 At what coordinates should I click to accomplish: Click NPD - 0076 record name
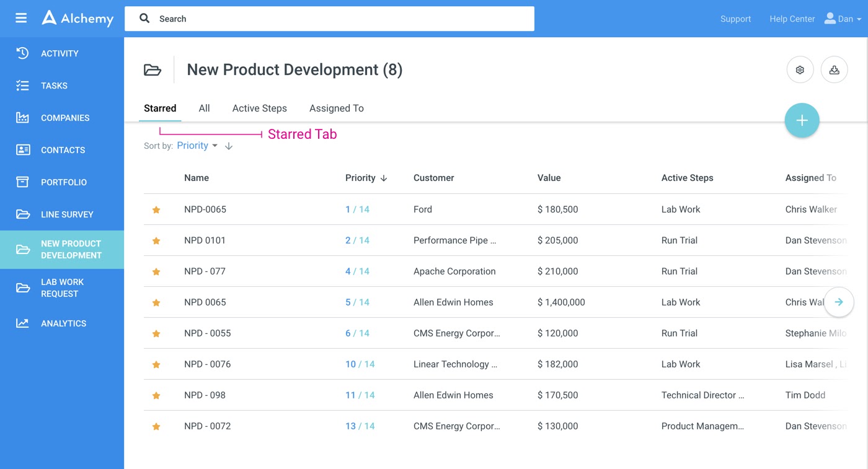(208, 364)
